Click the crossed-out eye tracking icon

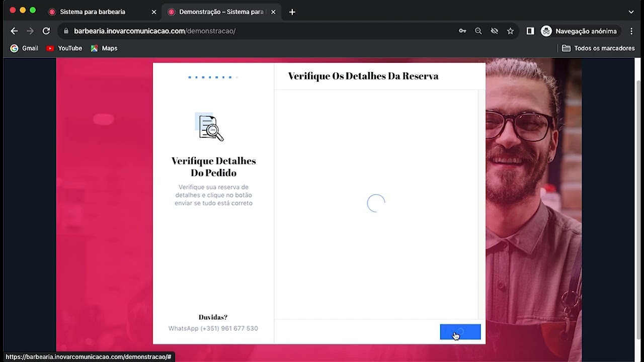click(495, 31)
